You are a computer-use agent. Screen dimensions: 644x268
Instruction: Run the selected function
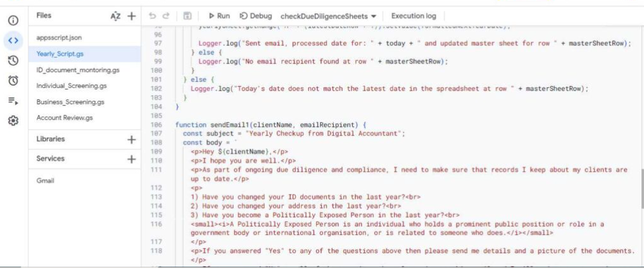pos(219,16)
